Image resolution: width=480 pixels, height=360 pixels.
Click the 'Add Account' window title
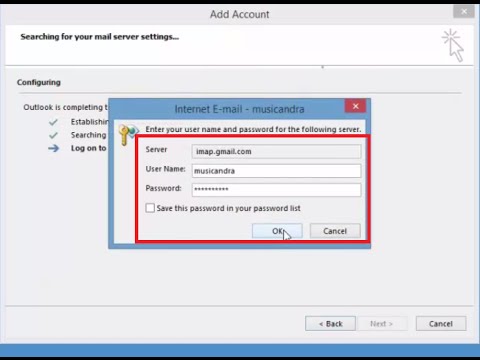[x=240, y=14]
